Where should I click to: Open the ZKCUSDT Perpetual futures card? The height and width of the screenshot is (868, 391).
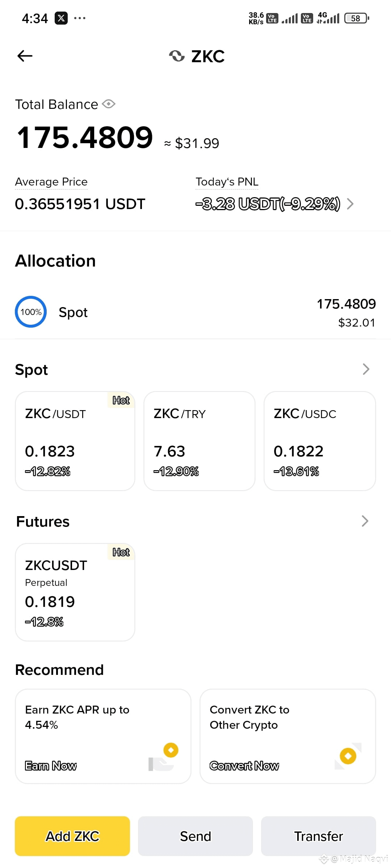pos(75,592)
